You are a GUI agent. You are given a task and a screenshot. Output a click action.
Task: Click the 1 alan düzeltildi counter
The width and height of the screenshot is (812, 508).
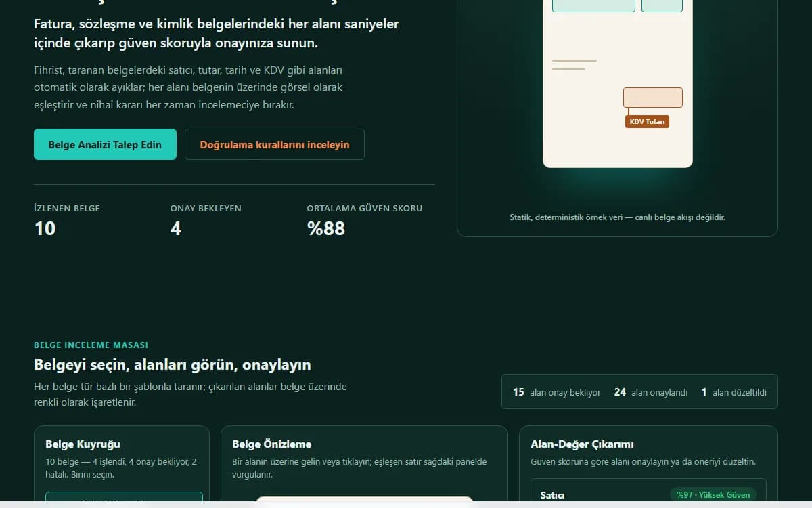tap(734, 392)
